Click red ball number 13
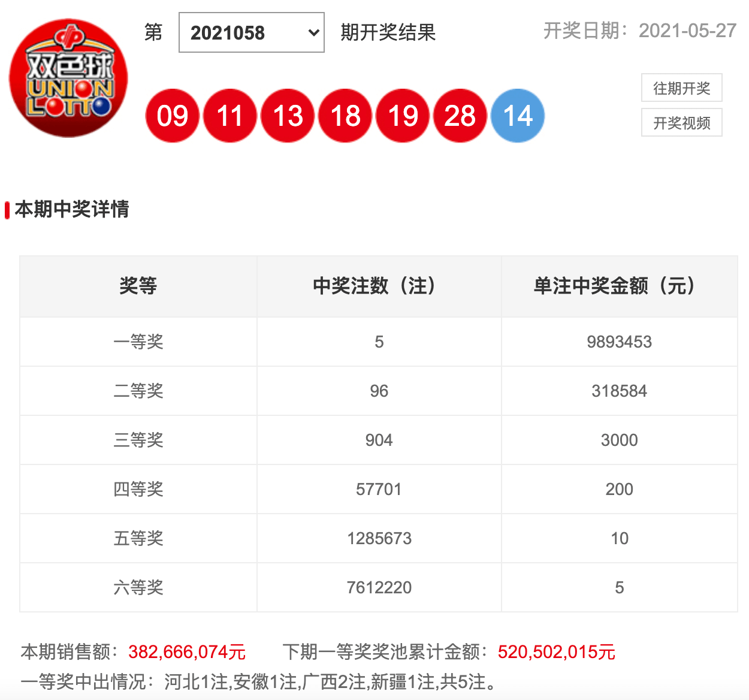The width and height of the screenshot is (749, 700). coord(288,116)
